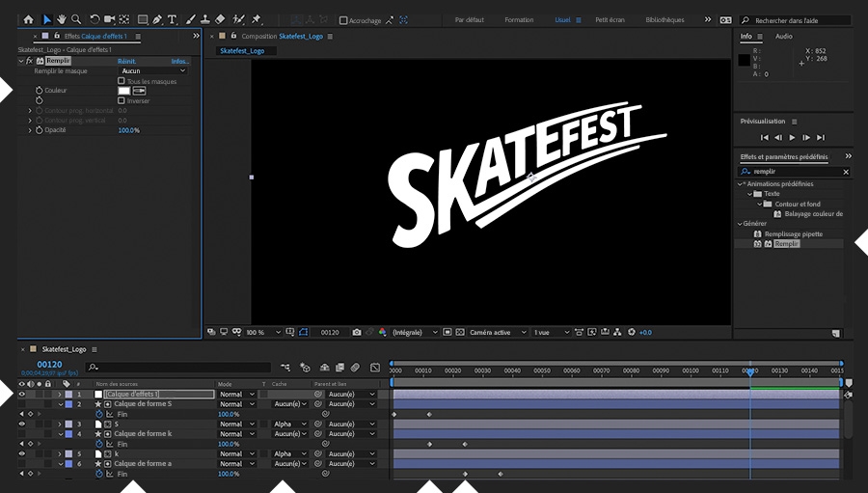Screen dimensions: 868x493
Task: Pick the Pen tool
Action: tap(157, 19)
